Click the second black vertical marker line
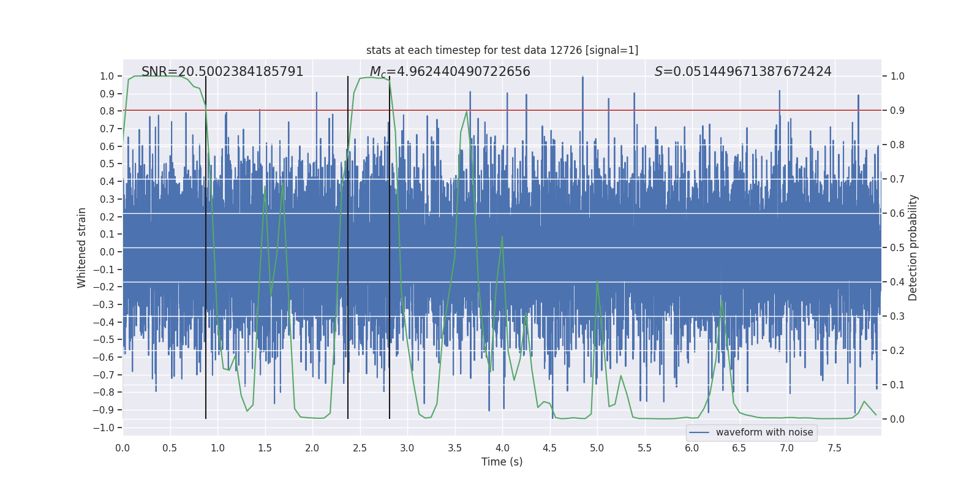The width and height of the screenshot is (980, 490). tap(348, 247)
